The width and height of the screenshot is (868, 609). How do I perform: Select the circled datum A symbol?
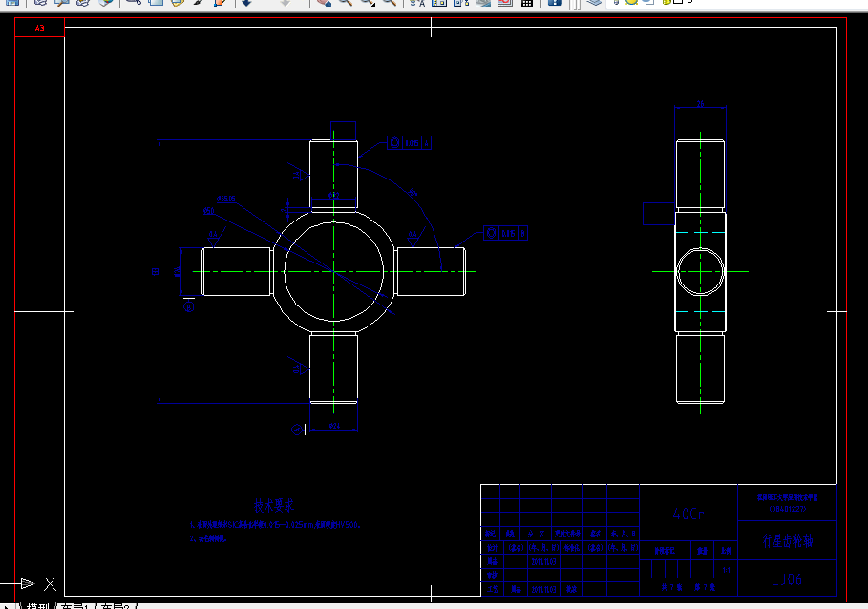(x=297, y=430)
